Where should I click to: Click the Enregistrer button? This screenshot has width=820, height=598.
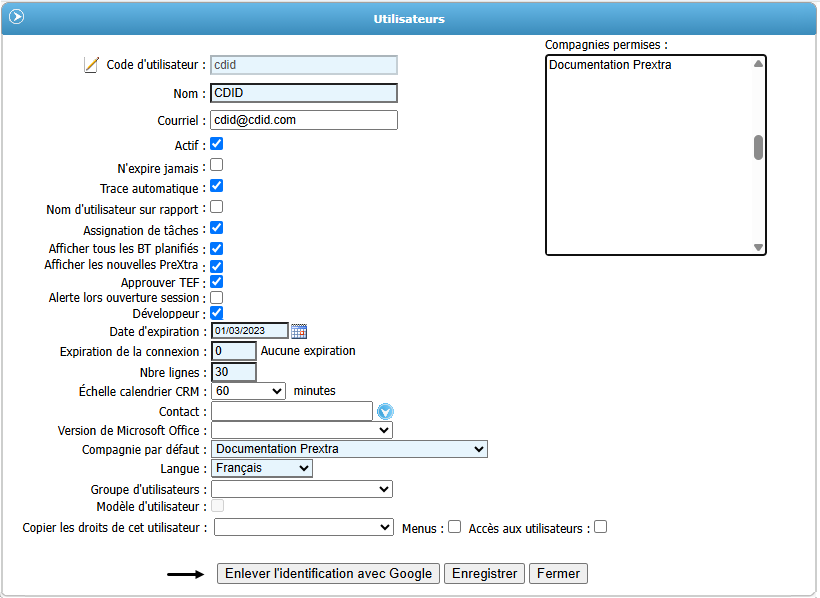(x=484, y=573)
